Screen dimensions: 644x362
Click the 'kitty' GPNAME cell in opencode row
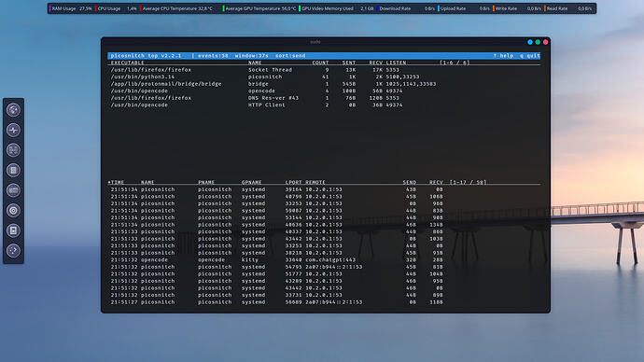(x=250, y=259)
